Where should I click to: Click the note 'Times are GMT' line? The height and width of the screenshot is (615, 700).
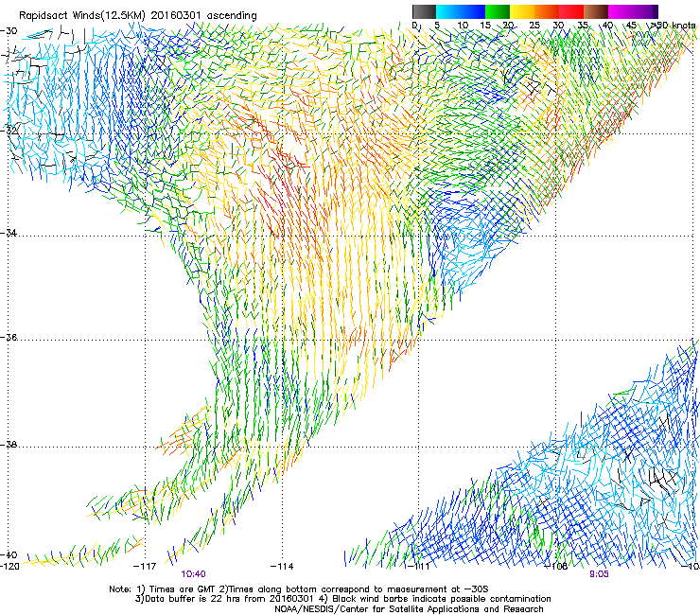pyautogui.click(x=299, y=589)
